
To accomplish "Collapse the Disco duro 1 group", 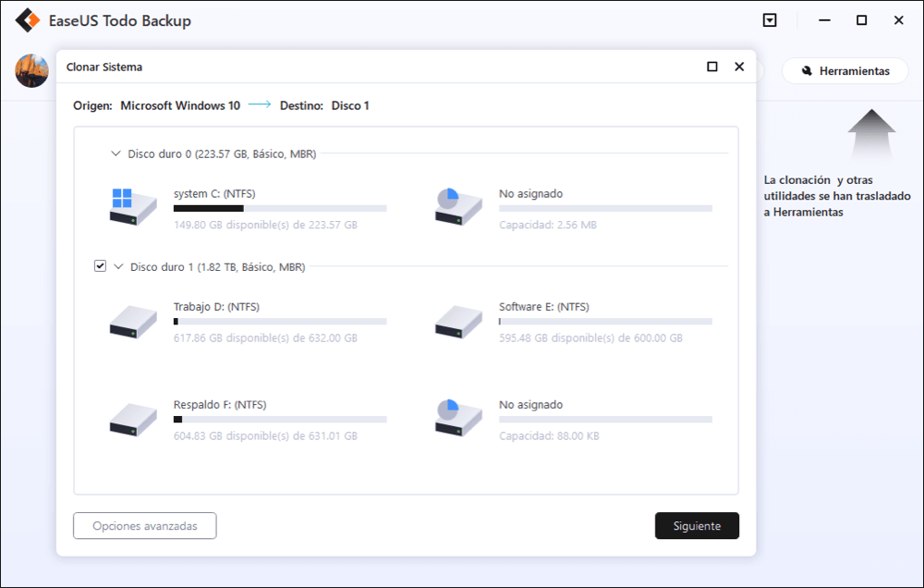I will pyautogui.click(x=118, y=266).
